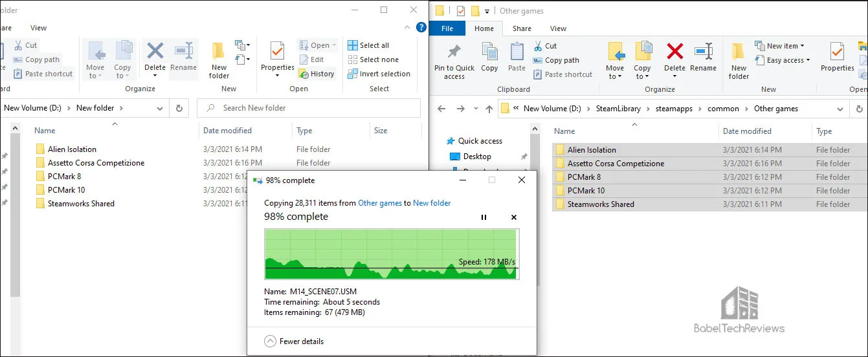Viewport: 868px width, 357px height.
Task: Click the New folder link in copy dialog
Action: tap(432, 203)
